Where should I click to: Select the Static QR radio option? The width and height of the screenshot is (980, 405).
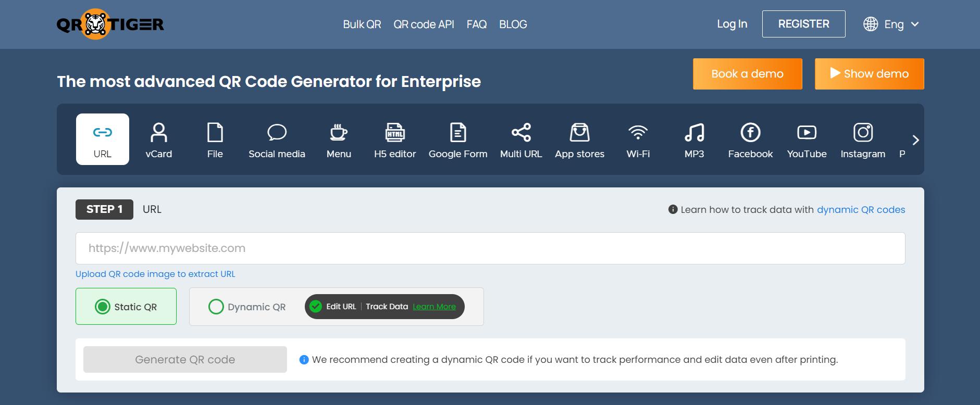(x=103, y=307)
